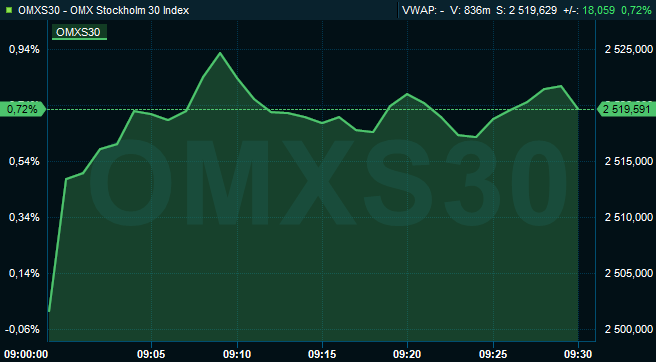Click the 09:15 time axis label

tap(322, 354)
